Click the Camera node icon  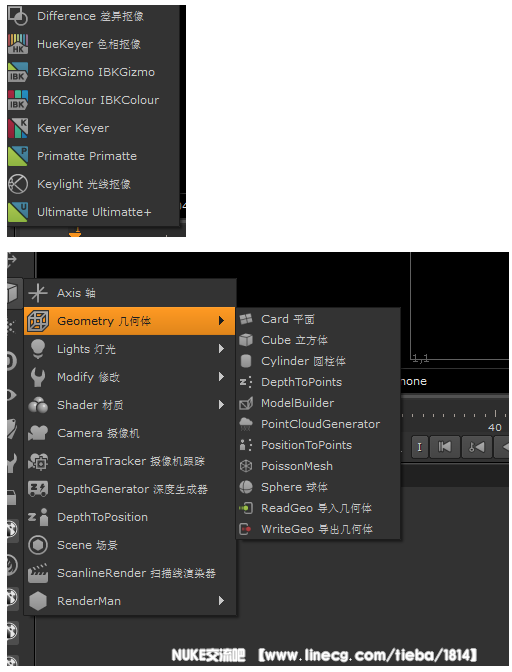click(38, 433)
